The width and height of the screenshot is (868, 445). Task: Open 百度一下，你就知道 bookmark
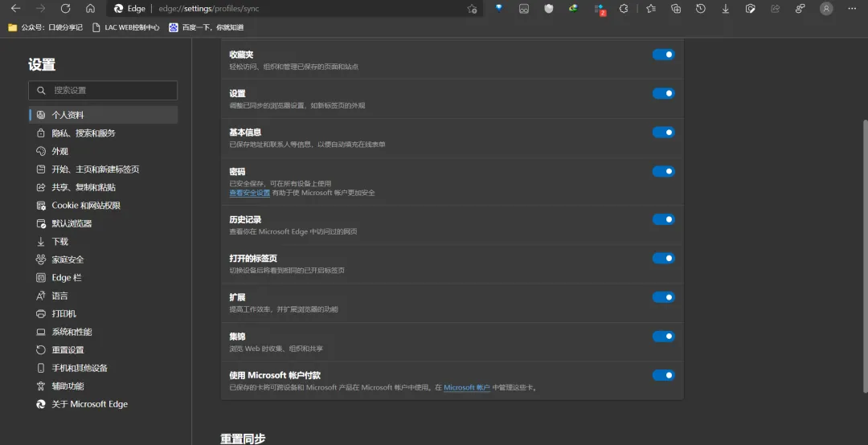(207, 27)
